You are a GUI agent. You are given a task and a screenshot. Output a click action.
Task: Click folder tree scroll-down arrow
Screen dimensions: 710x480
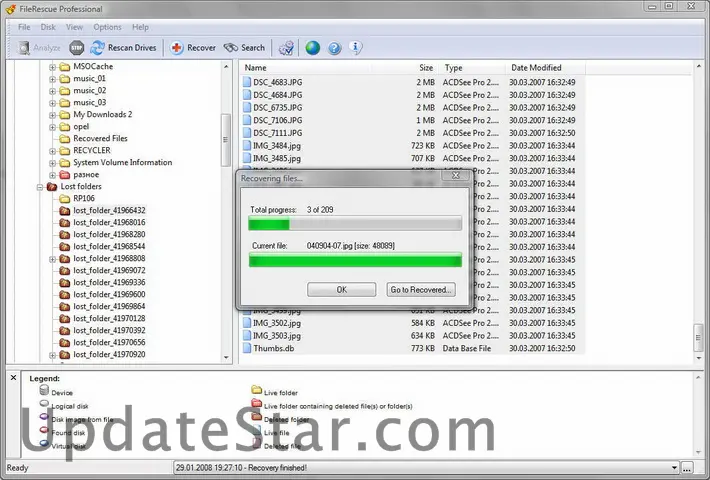click(226, 358)
